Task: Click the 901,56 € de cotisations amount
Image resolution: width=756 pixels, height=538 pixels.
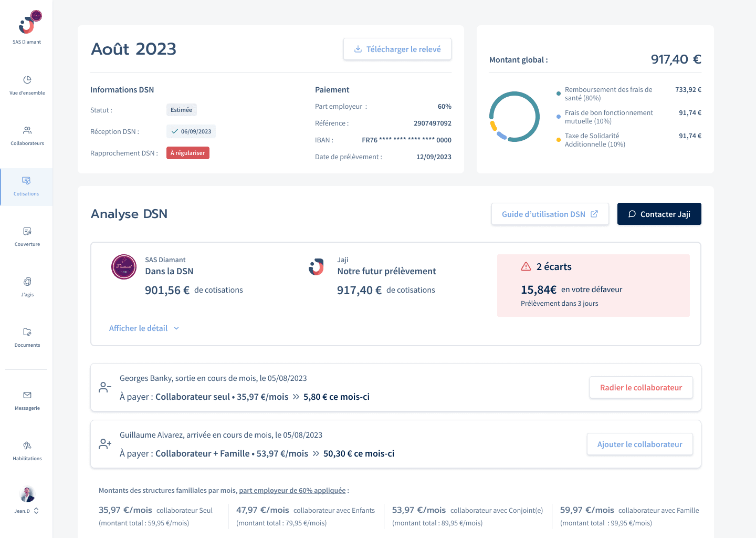Action: (x=167, y=290)
